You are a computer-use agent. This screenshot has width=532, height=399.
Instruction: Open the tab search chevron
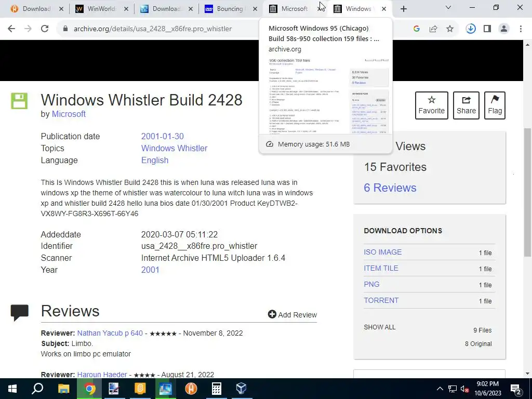click(448, 7)
